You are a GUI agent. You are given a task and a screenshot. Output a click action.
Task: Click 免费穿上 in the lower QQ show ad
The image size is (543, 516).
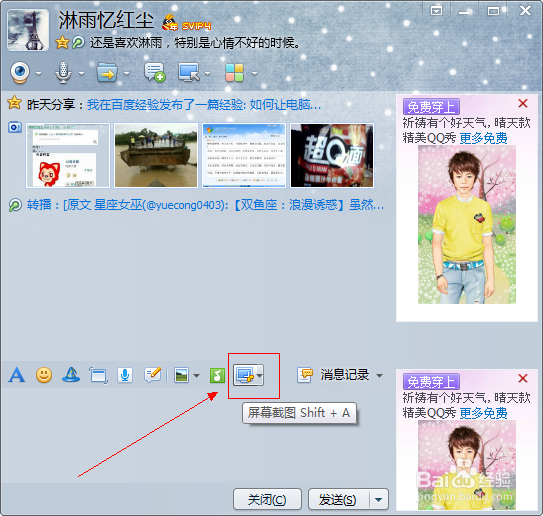tap(431, 382)
